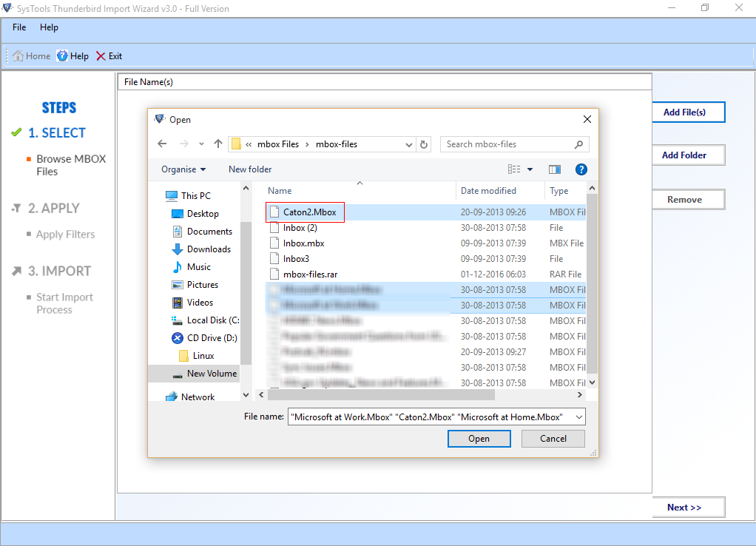Go back in the Open dialog
756x546 pixels.
pyautogui.click(x=162, y=144)
